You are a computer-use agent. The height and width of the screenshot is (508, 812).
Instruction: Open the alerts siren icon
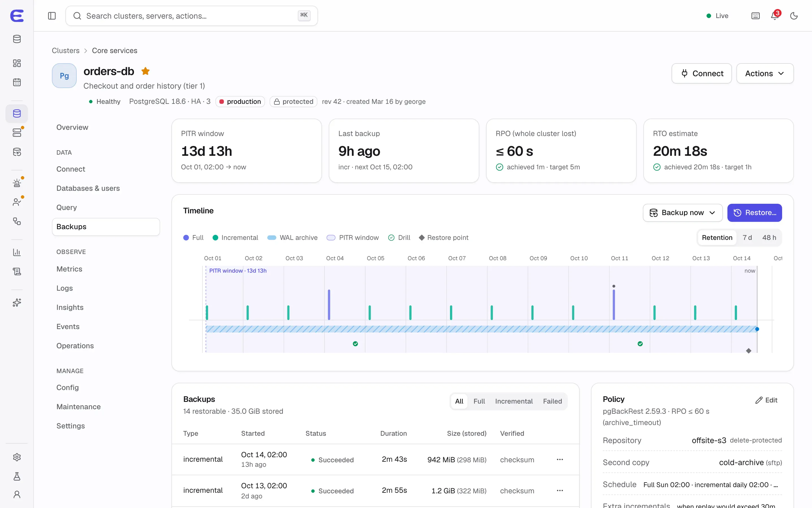(17, 183)
